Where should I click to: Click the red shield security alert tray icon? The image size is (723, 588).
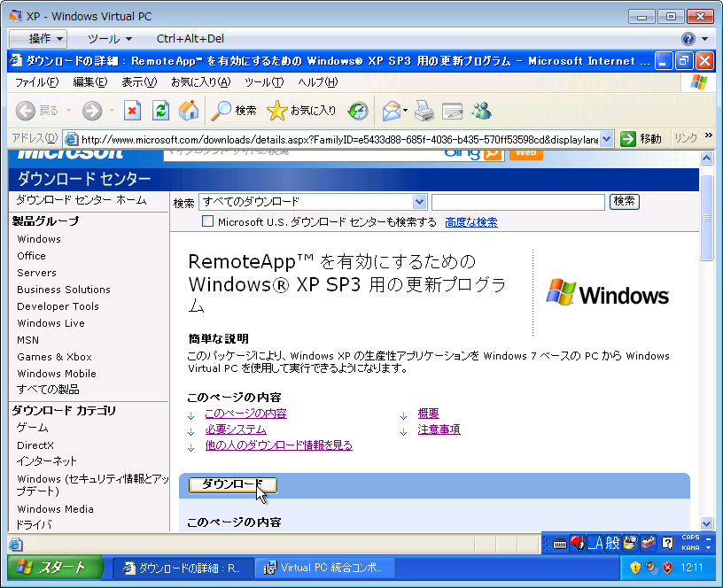click(667, 568)
